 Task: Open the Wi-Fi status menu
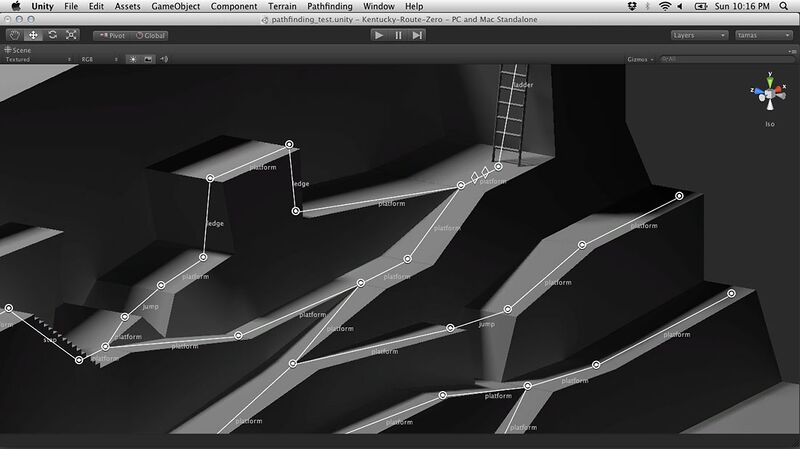click(664, 6)
